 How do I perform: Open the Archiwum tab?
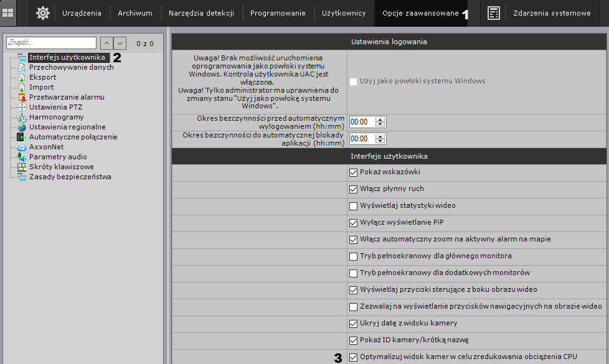pyautogui.click(x=135, y=13)
